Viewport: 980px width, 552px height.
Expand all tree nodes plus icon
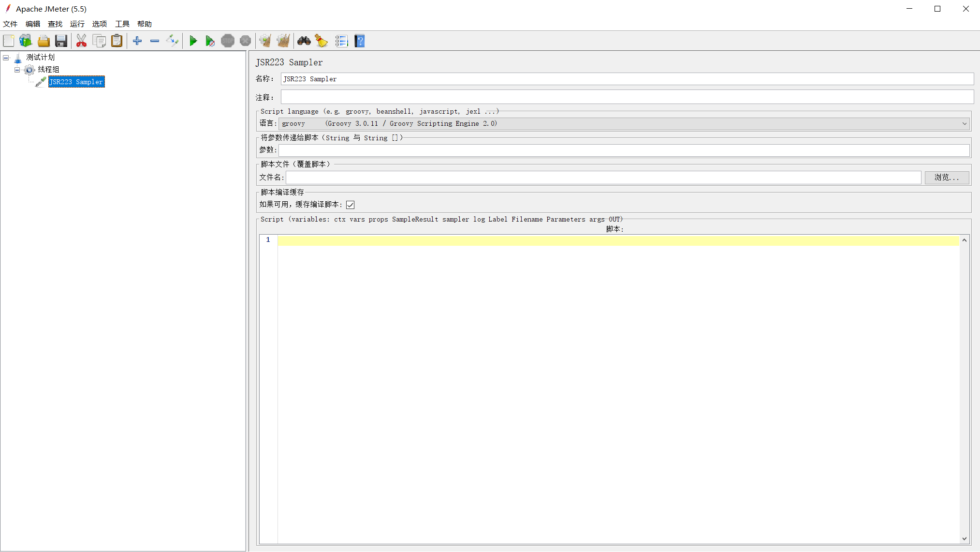(x=137, y=41)
